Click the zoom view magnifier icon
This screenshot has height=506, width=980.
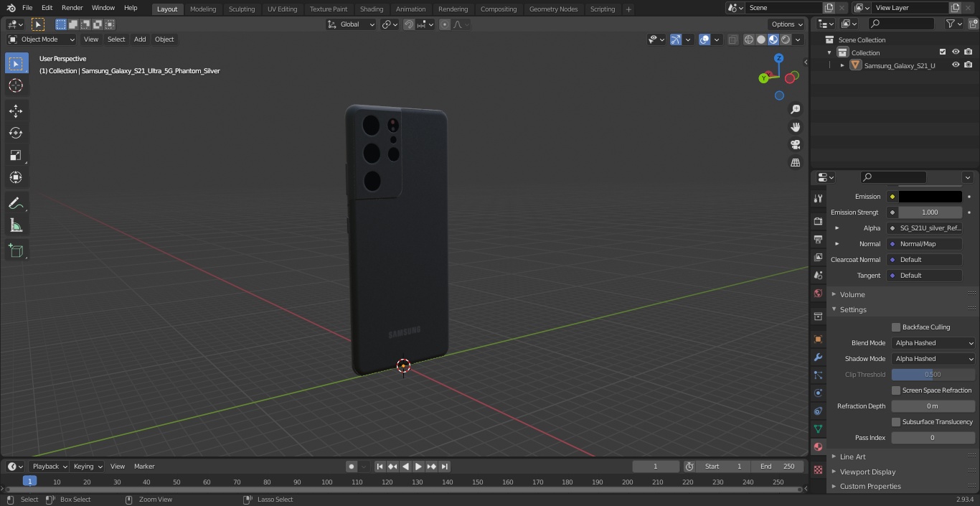tap(795, 109)
